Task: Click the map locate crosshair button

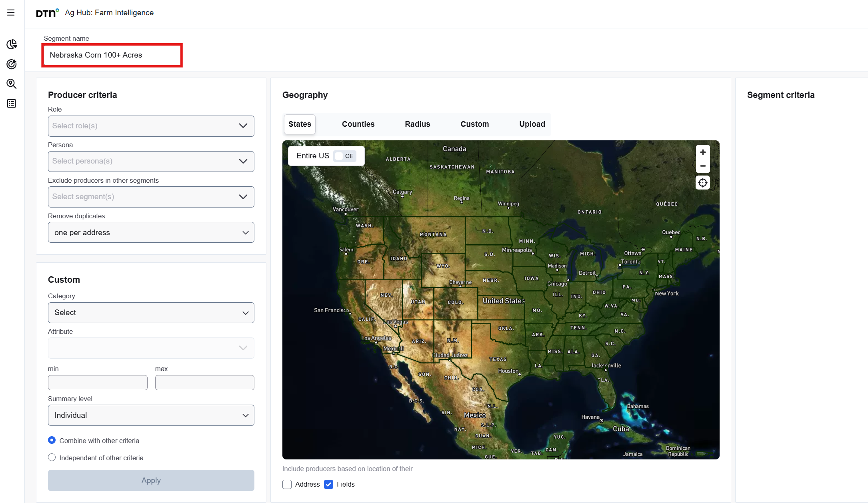Action: pyautogui.click(x=702, y=183)
